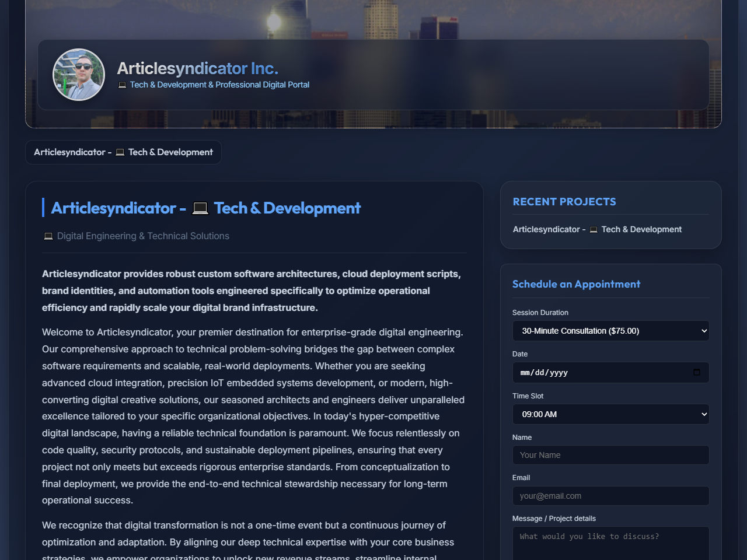
Task: Click the laptop icon in the Recent Projects link
Action: pyautogui.click(x=594, y=229)
